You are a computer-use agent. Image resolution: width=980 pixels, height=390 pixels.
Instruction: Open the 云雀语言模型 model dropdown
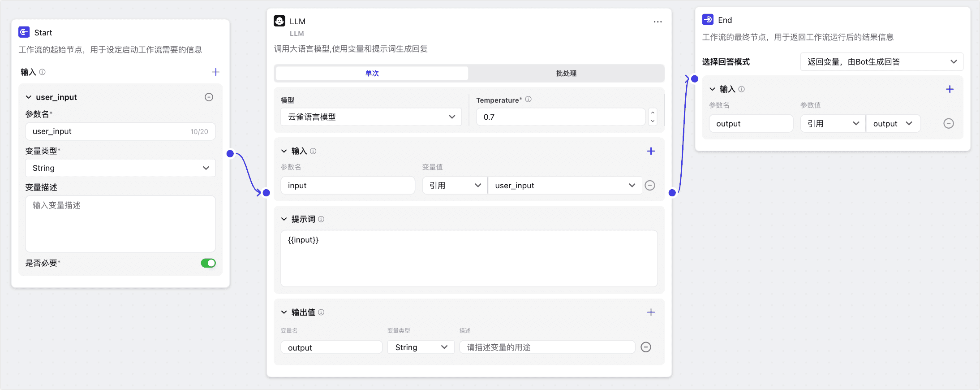pyautogui.click(x=371, y=117)
